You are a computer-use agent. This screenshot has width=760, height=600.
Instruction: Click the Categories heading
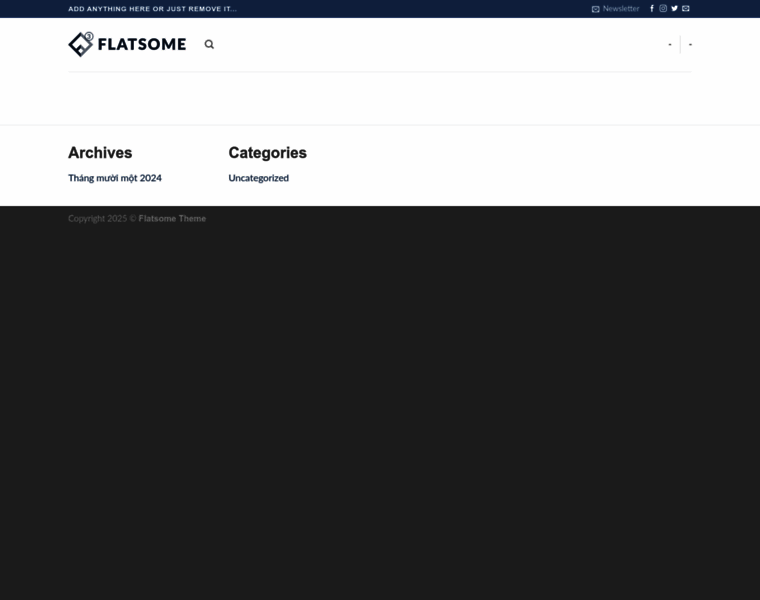click(268, 153)
